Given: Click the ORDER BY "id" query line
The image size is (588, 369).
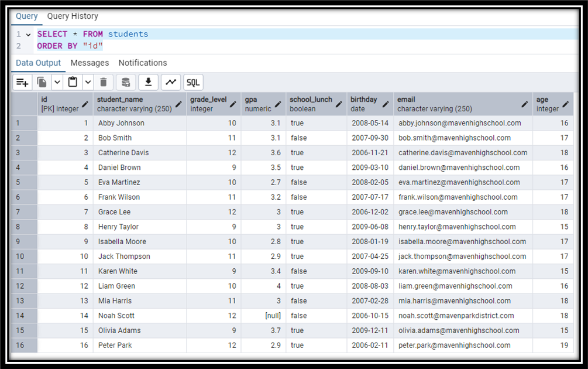Looking at the screenshot, I should (70, 46).
